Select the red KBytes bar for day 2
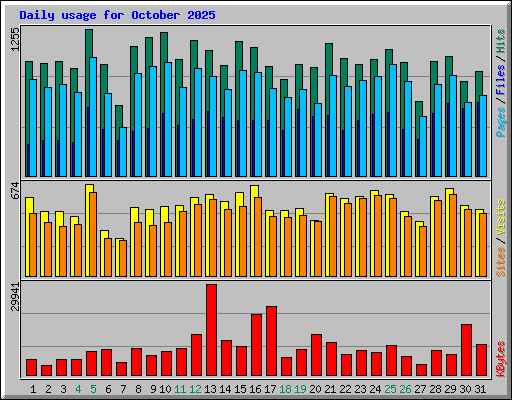The height and width of the screenshot is (400, 512). coord(46,371)
